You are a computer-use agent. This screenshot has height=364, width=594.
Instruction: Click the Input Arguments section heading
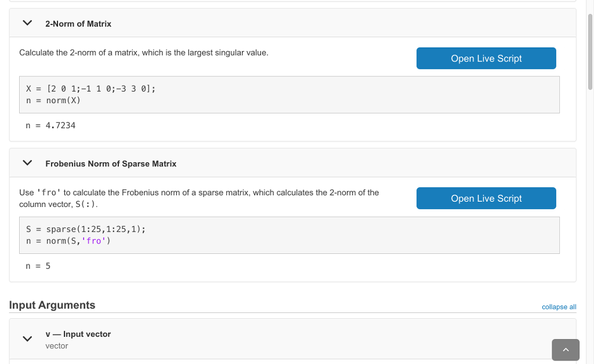pos(52,305)
